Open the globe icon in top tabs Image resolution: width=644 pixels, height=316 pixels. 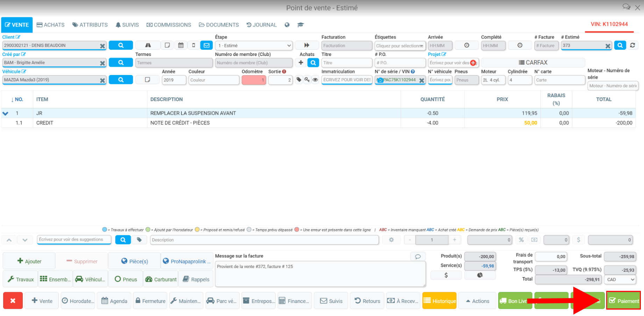click(x=287, y=25)
